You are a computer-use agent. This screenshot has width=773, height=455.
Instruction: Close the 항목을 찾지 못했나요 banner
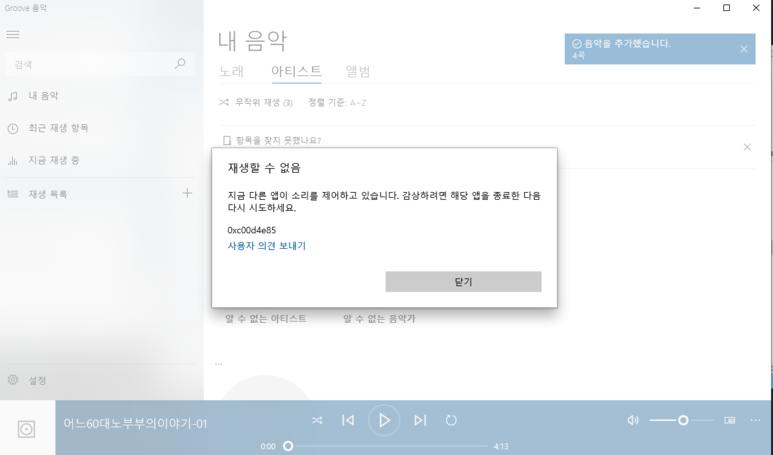747,147
